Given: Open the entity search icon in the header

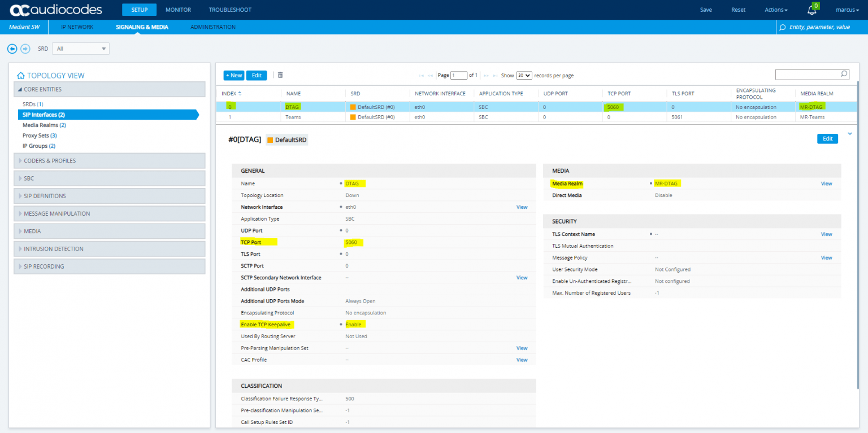Looking at the screenshot, I should point(782,27).
